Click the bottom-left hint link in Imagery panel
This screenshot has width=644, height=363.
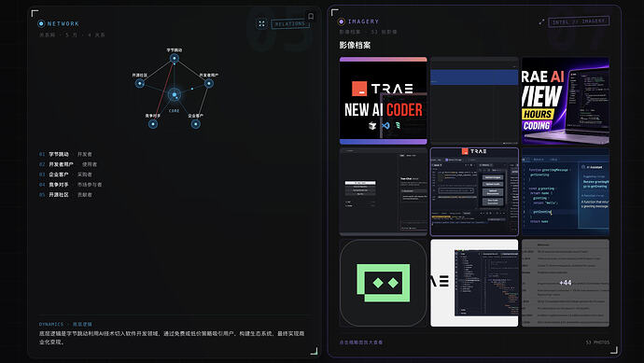pyautogui.click(x=361, y=342)
